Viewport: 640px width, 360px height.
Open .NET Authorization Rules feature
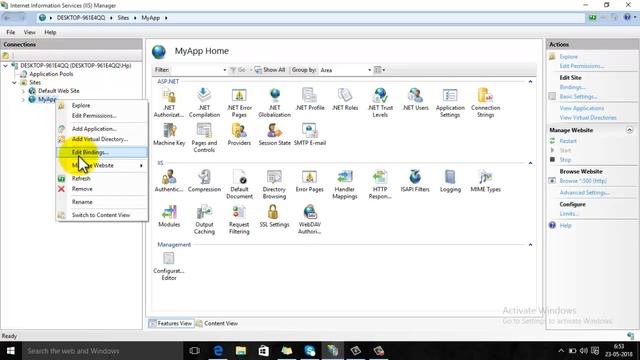pos(169,102)
